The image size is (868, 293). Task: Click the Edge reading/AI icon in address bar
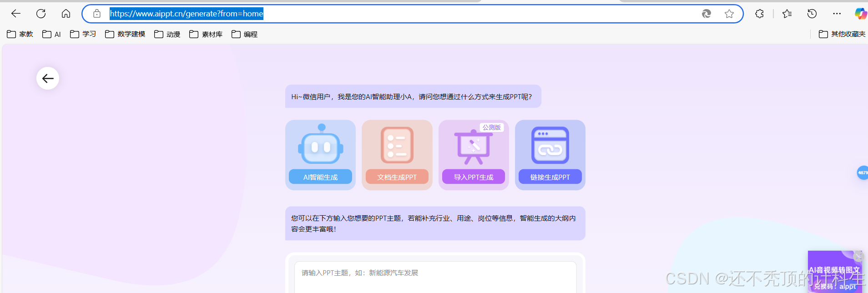tap(707, 14)
